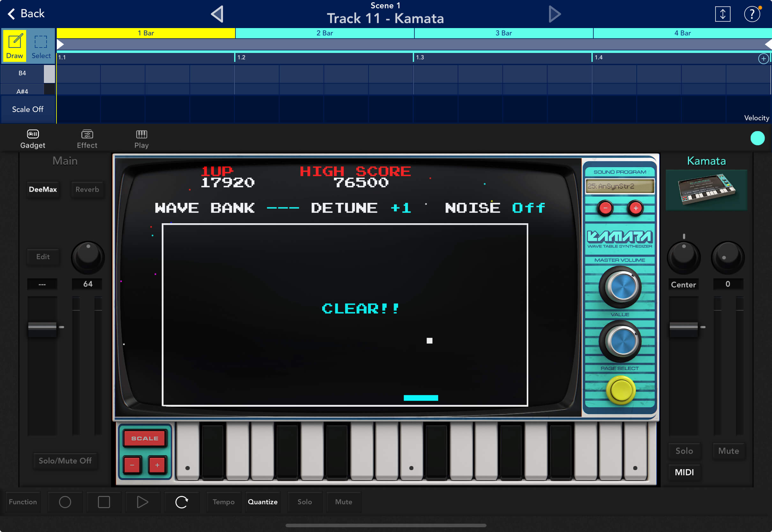Open the Effect tab
772x532 pixels.
click(87, 139)
